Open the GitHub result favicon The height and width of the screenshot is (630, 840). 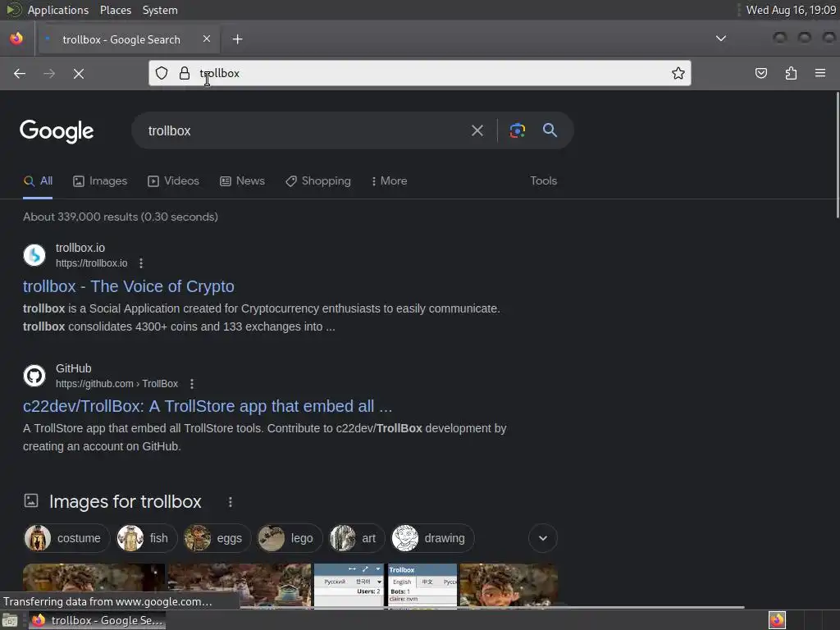pyautogui.click(x=34, y=376)
